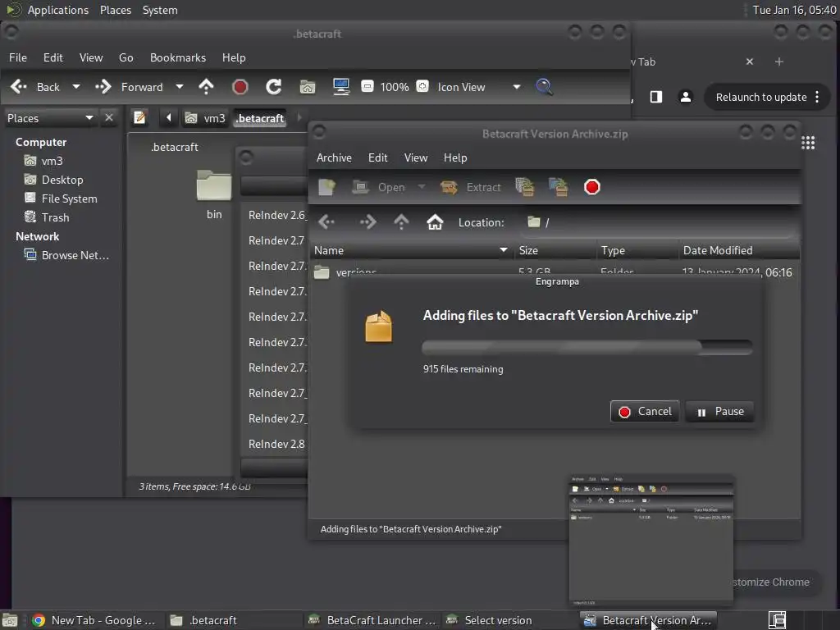The height and width of the screenshot is (630, 840).
Task: Open Edit menu in Engrampa window
Action: coord(377,157)
